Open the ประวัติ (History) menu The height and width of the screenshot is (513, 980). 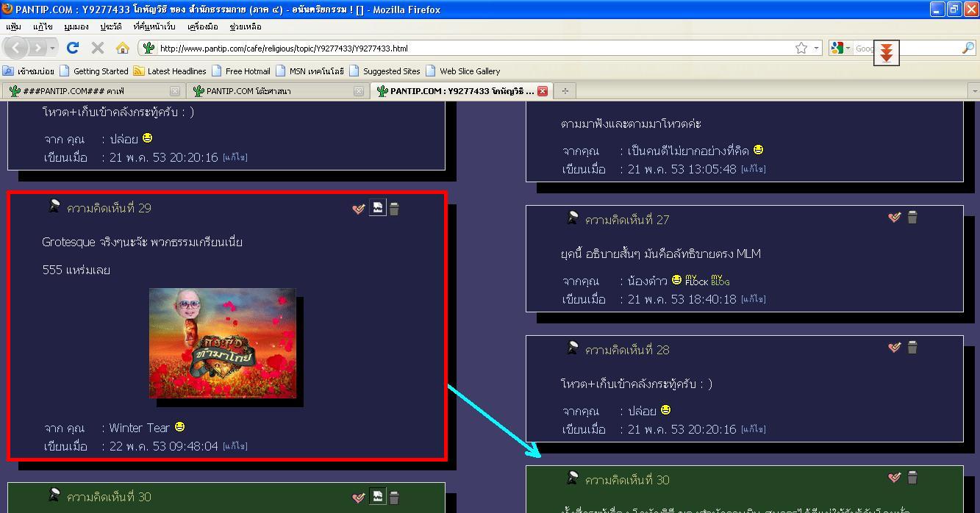pyautogui.click(x=111, y=26)
